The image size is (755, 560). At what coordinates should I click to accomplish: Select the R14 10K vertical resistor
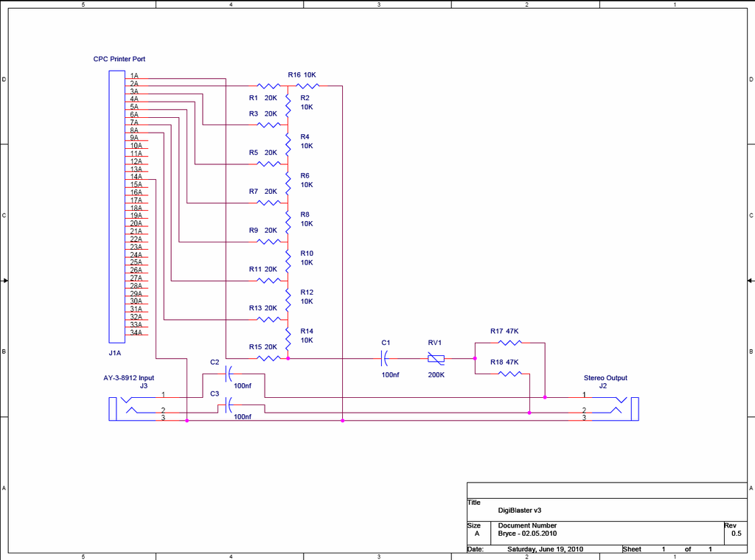(288, 339)
